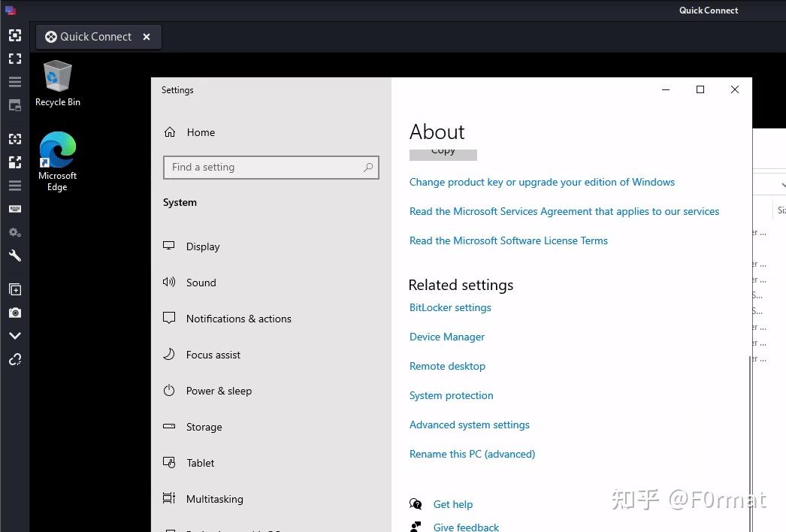Screen dimensions: 786x532
Task: Open BitLocker settings link
Action: point(449,307)
